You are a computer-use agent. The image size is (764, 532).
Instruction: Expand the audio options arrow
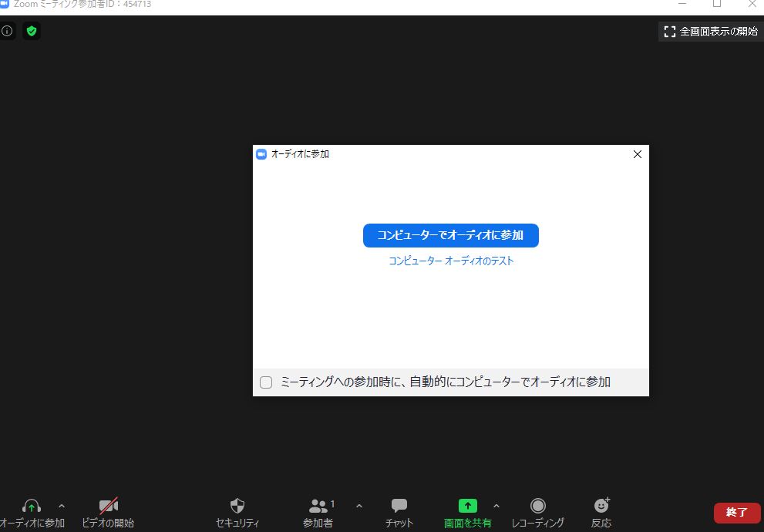[x=62, y=506]
